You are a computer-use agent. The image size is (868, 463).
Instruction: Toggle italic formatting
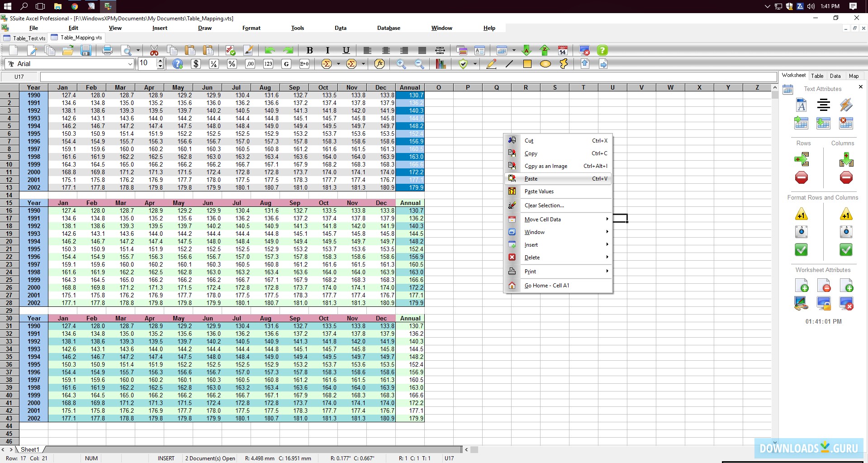tap(327, 50)
